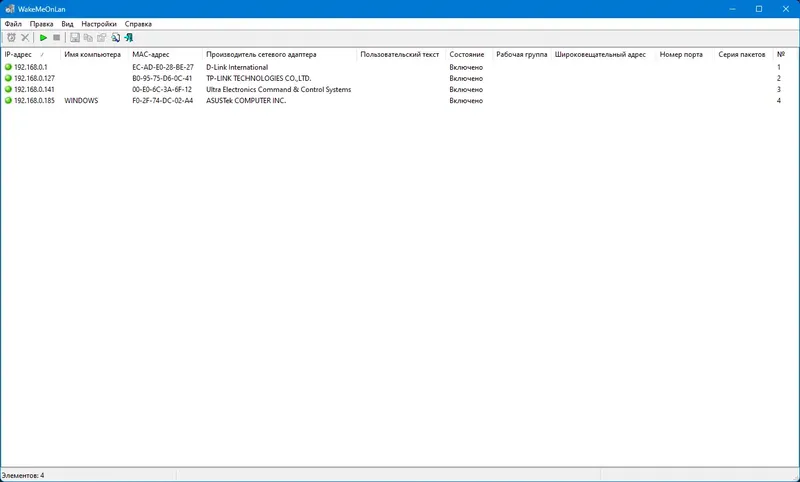This screenshot has height=482, width=800.
Task: Sort by Производитель сетевого адаптера header
Action: [280, 54]
